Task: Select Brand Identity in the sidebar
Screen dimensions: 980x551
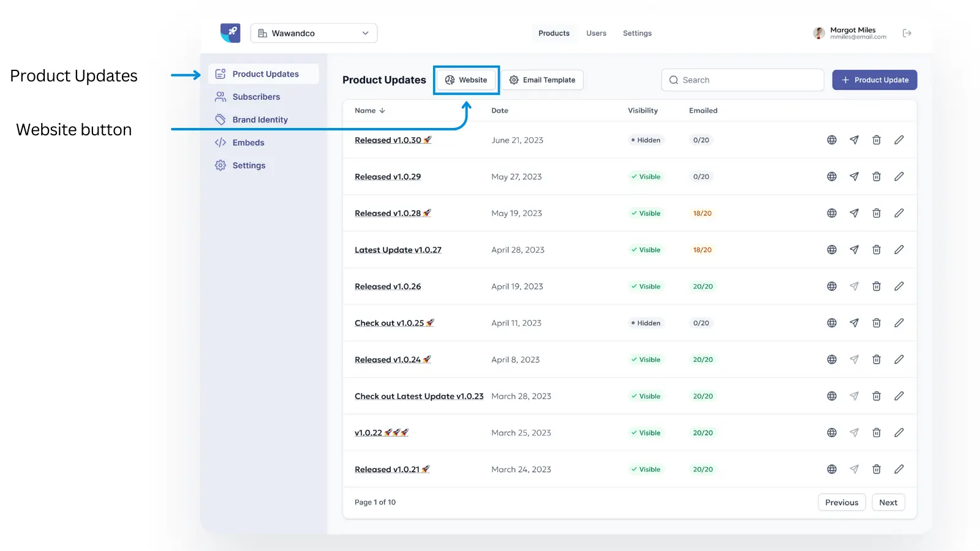Action: [260, 119]
